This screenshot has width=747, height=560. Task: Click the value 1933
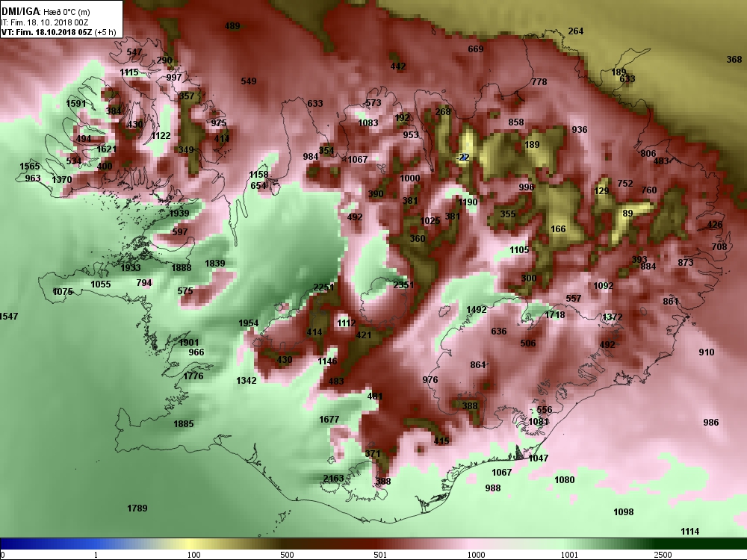coord(130,267)
